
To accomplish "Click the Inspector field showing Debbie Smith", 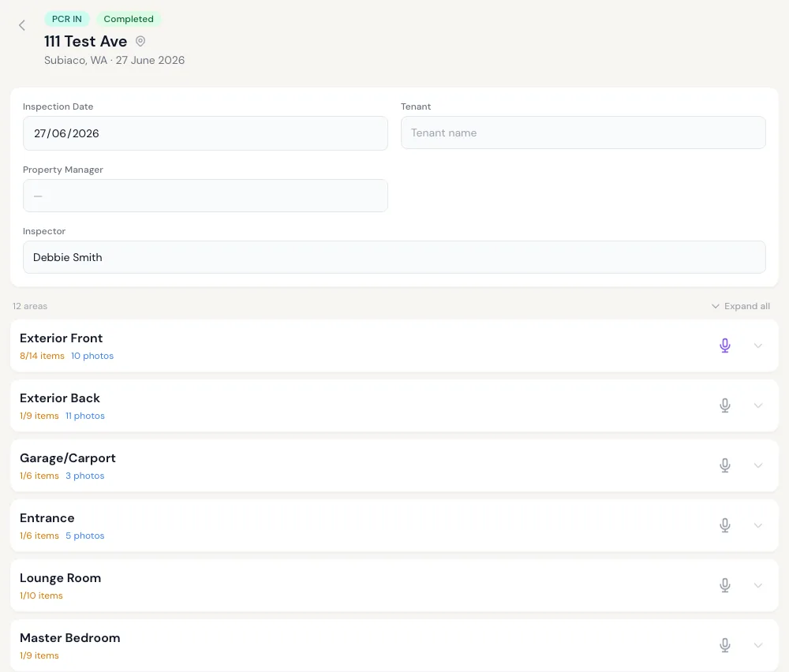I will click(394, 258).
